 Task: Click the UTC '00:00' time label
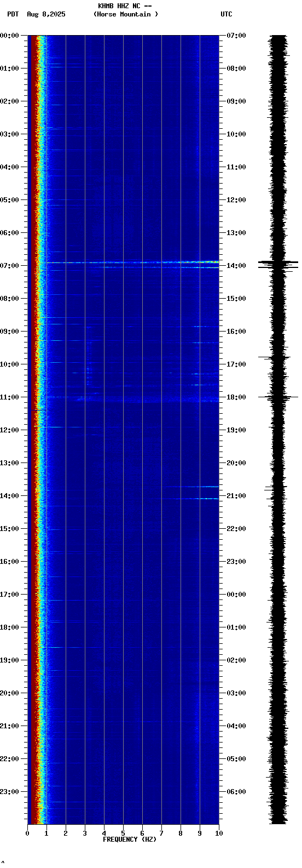coord(236,595)
